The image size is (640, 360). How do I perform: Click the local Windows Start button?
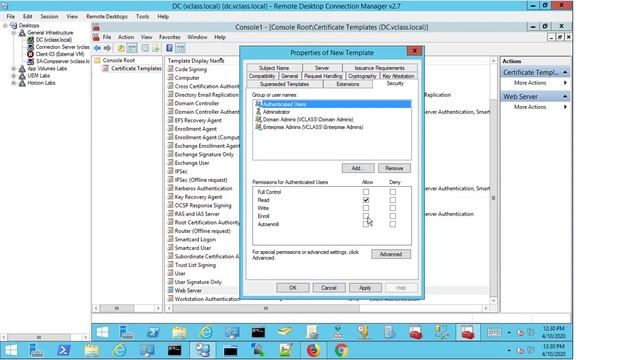click(11, 350)
